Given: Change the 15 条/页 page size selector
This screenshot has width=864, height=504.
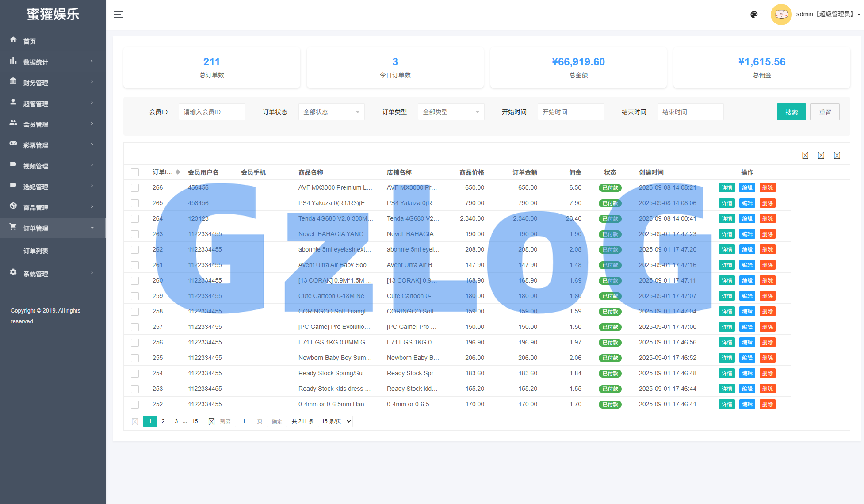Looking at the screenshot, I should coord(335,421).
